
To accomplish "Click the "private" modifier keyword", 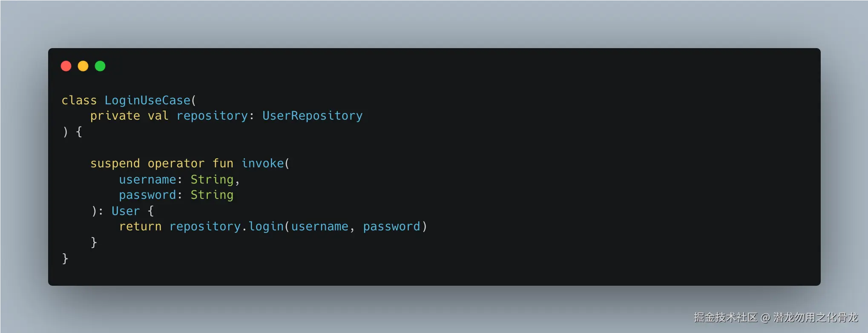I will (x=115, y=116).
